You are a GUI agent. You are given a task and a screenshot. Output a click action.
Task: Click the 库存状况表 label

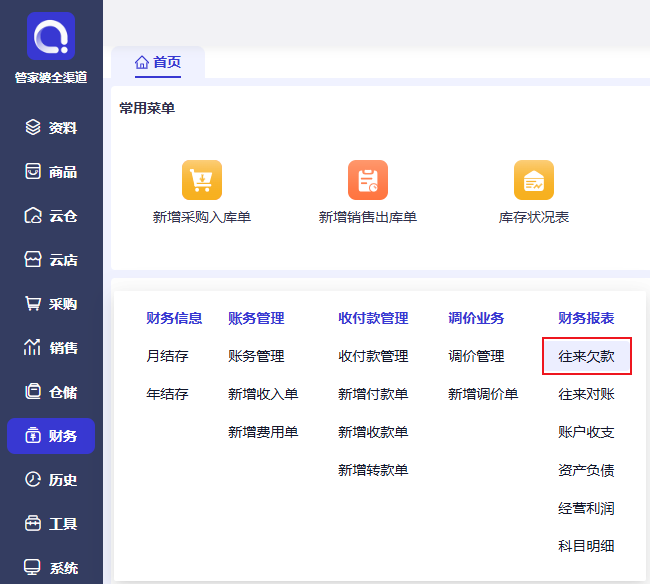coord(534,217)
